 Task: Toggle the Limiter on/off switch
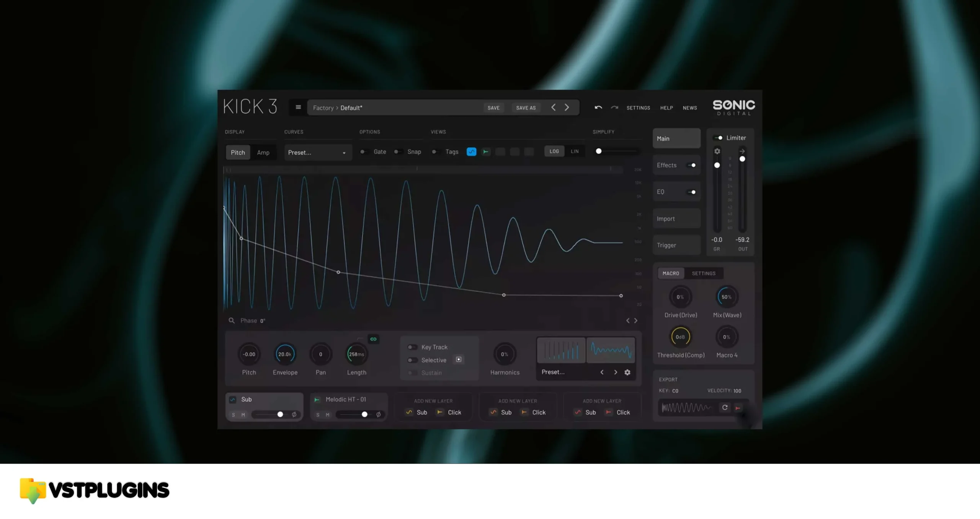pos(718,138)
